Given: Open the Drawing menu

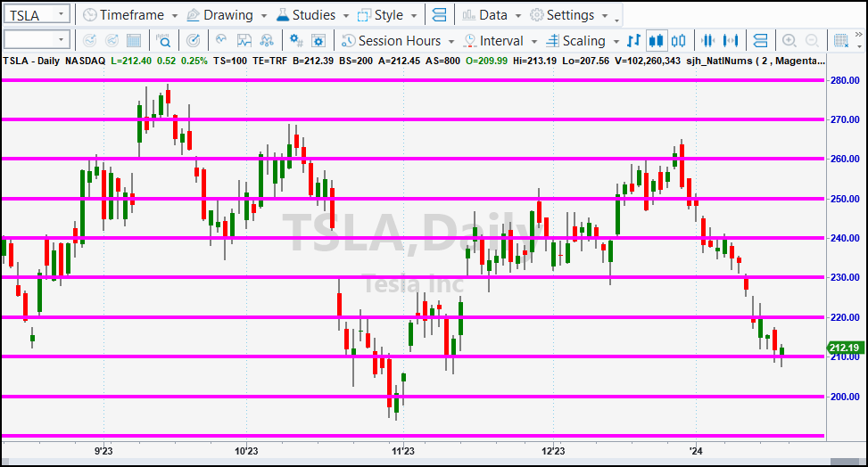Looking at the screenshot, I should pyautogui.click(x=228, y=15).
